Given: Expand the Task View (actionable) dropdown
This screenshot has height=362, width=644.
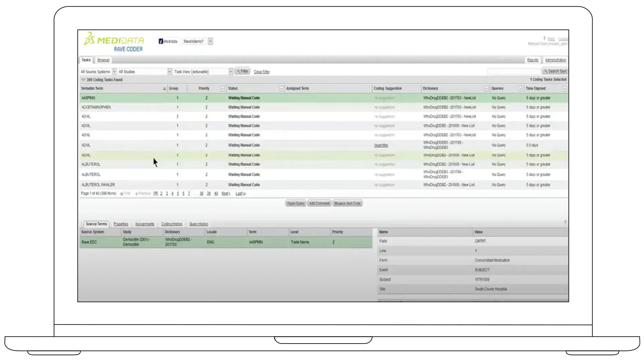Looking at the screenshot, I should coord(230,72).
